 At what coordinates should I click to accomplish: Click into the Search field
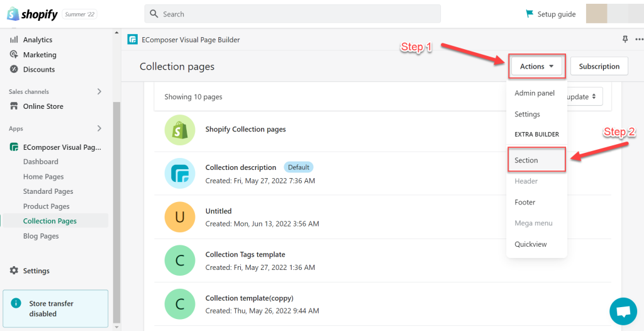click(x=292, y=14)
